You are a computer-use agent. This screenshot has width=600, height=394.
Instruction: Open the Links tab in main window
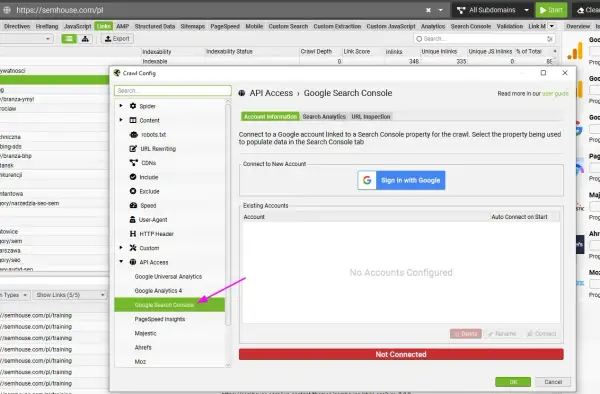[x=104, y=26]
